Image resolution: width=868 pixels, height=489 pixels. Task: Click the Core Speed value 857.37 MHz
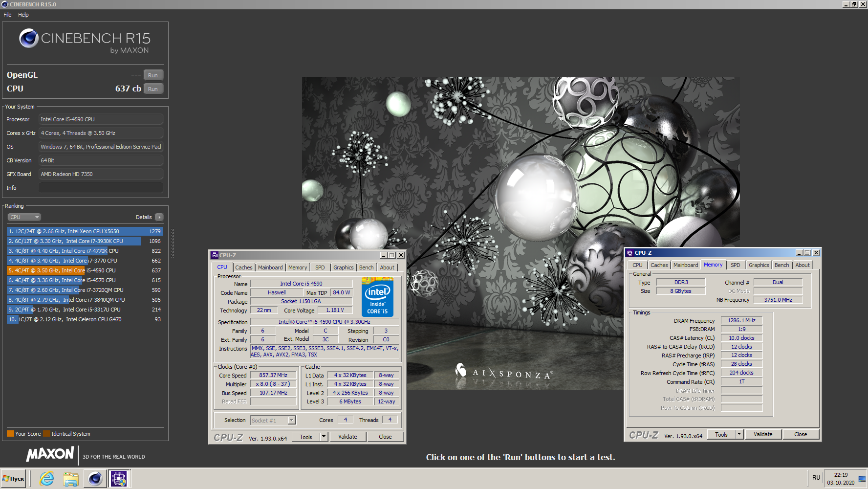tap(273, 376)
